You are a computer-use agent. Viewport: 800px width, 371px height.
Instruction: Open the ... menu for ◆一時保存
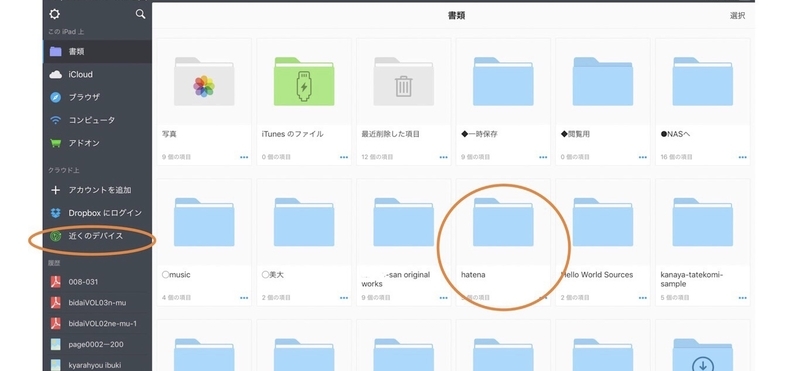point(543,157)
